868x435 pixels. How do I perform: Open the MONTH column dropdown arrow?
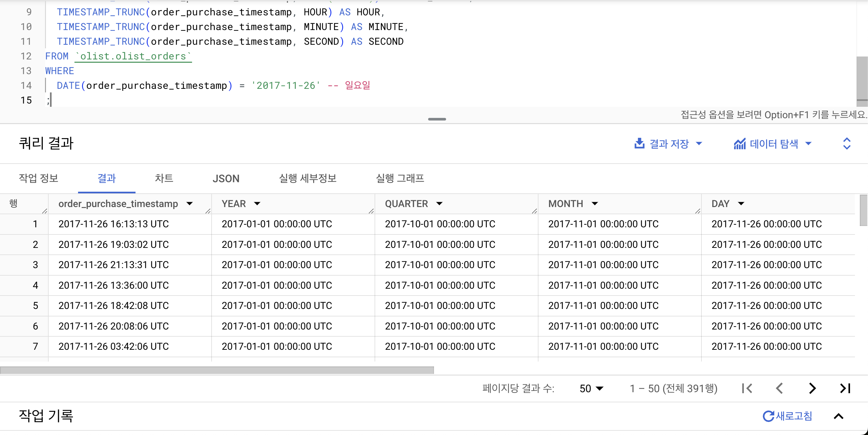(595, 203)
